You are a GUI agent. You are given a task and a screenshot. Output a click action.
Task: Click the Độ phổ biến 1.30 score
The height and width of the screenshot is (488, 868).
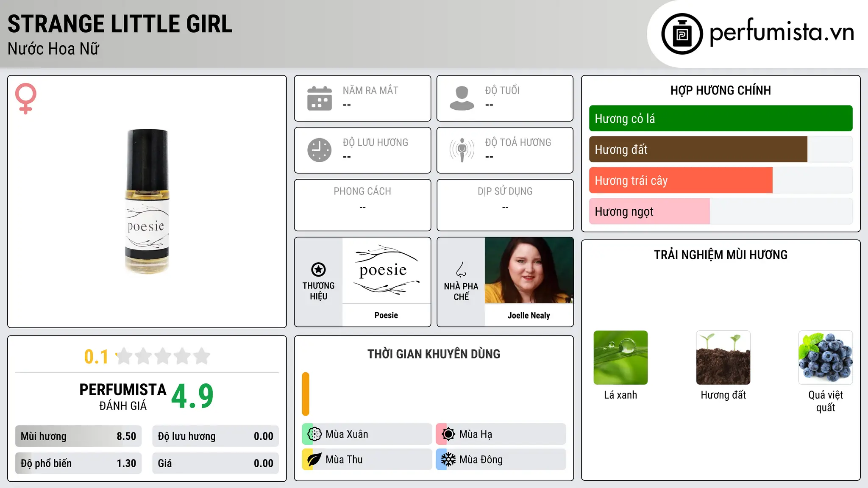tap(78, 463)
